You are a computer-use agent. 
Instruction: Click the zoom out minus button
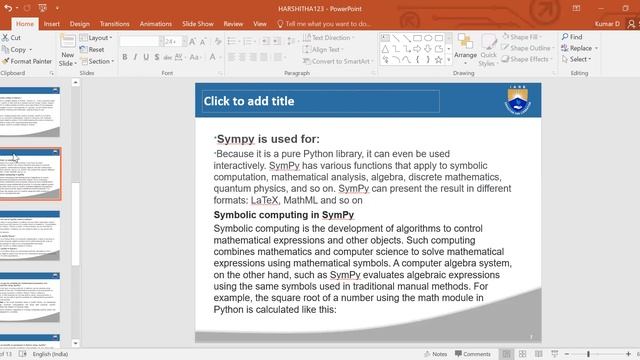(567, 354)
